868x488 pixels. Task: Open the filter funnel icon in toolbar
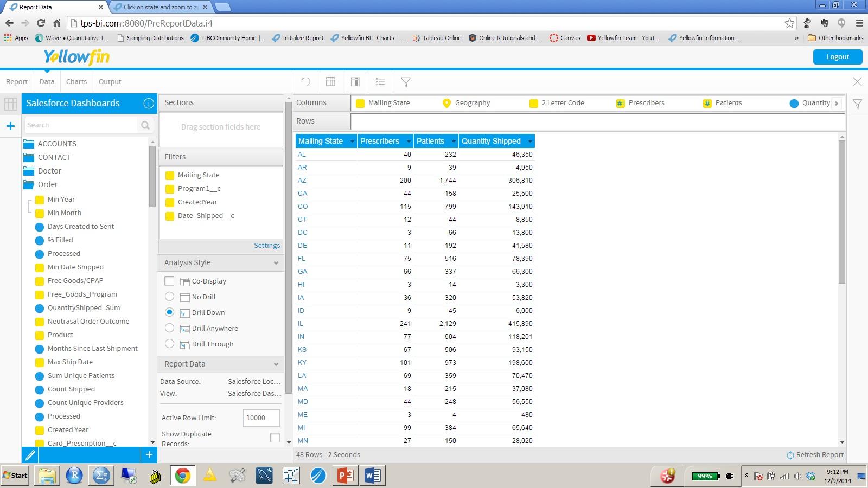pos(405,82)
